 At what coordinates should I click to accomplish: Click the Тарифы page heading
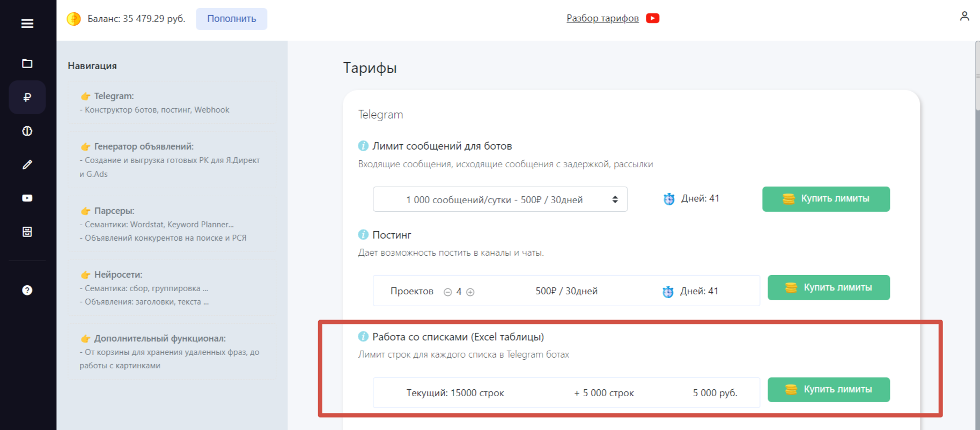[370, 68]
